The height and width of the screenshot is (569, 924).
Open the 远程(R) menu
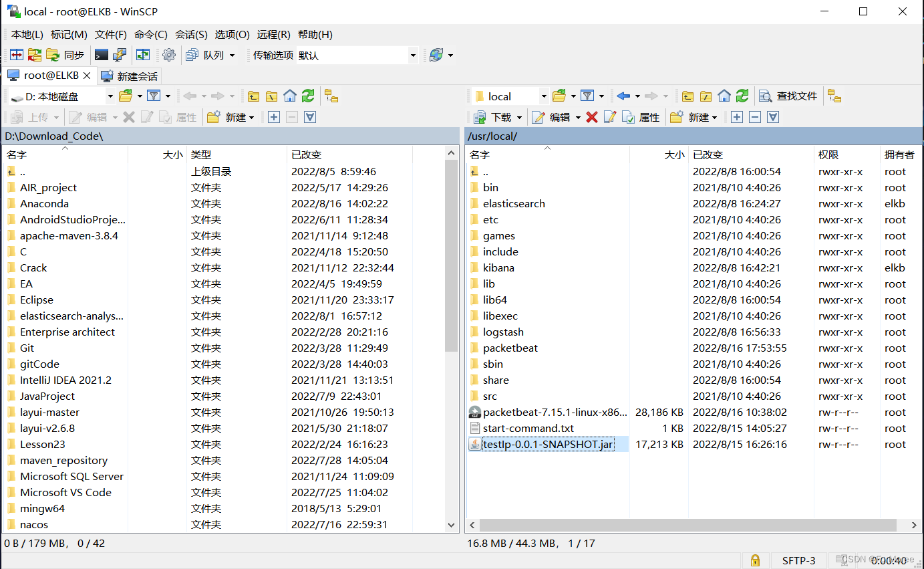[273, 34]
